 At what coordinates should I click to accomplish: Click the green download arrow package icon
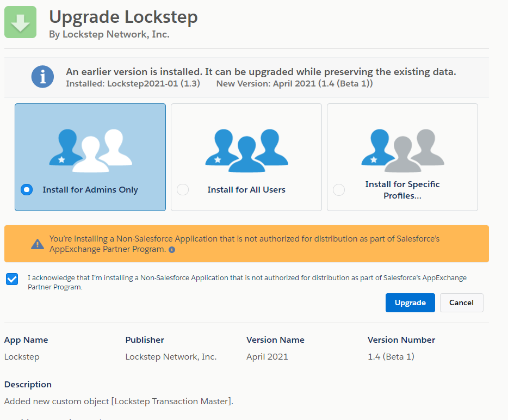coord(20,22)
